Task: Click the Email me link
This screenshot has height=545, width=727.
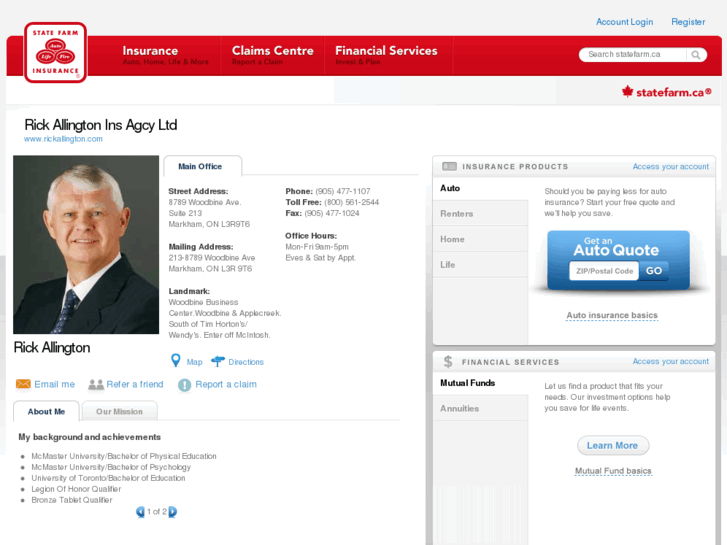Action: coord(54,384)
